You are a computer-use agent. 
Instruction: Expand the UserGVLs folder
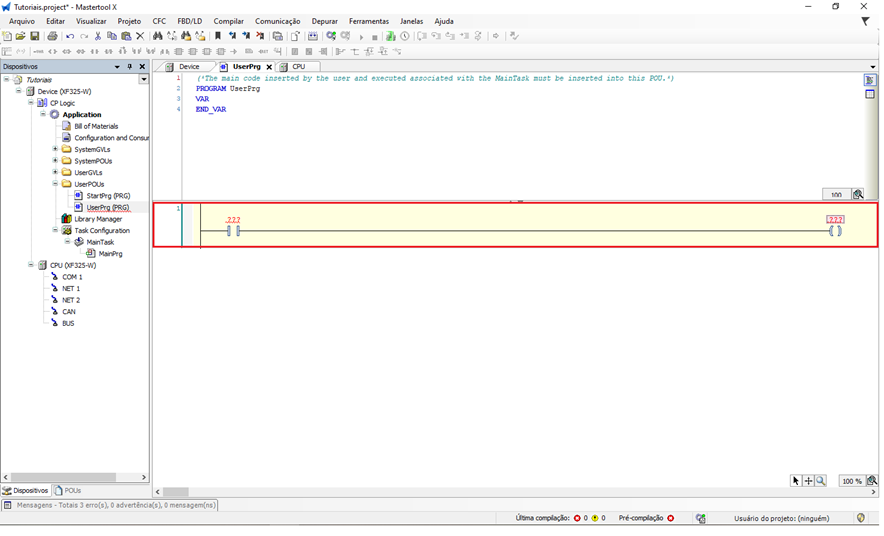pyautogui.click(x=55, y=172)
